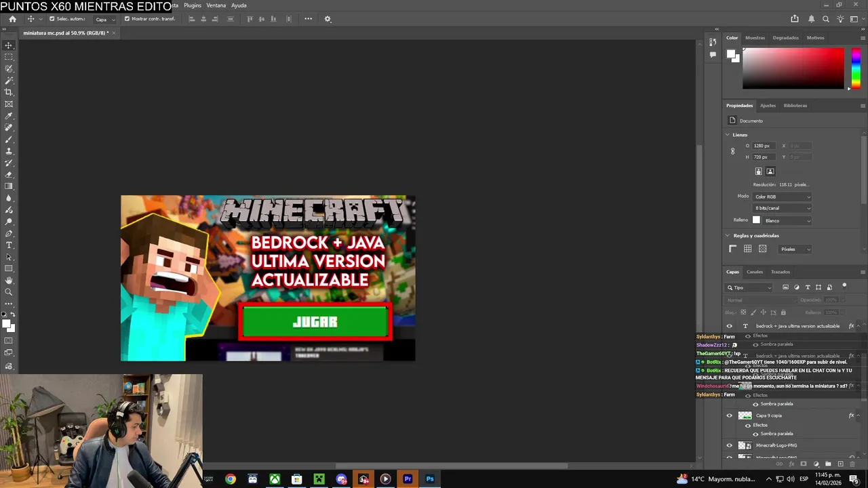Switch to the Trazados tab
This screenshot has width=868, height=488.
click(x=781, y=272)
